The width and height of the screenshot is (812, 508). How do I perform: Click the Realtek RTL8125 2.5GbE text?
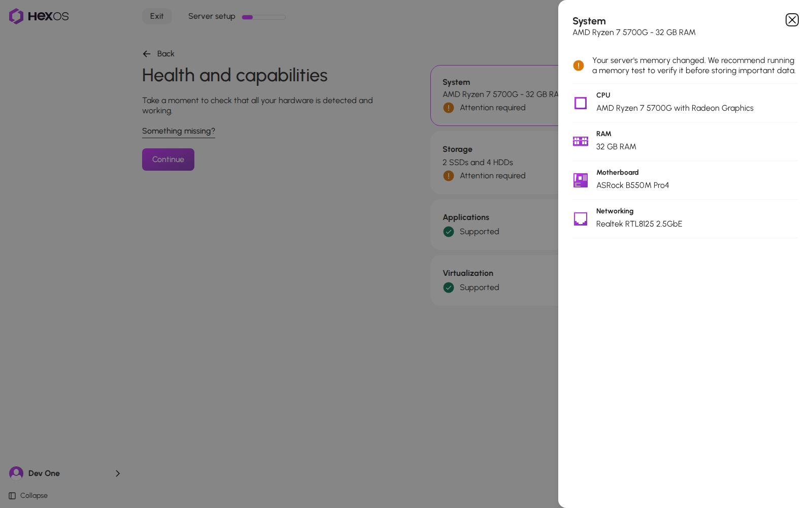639,224
